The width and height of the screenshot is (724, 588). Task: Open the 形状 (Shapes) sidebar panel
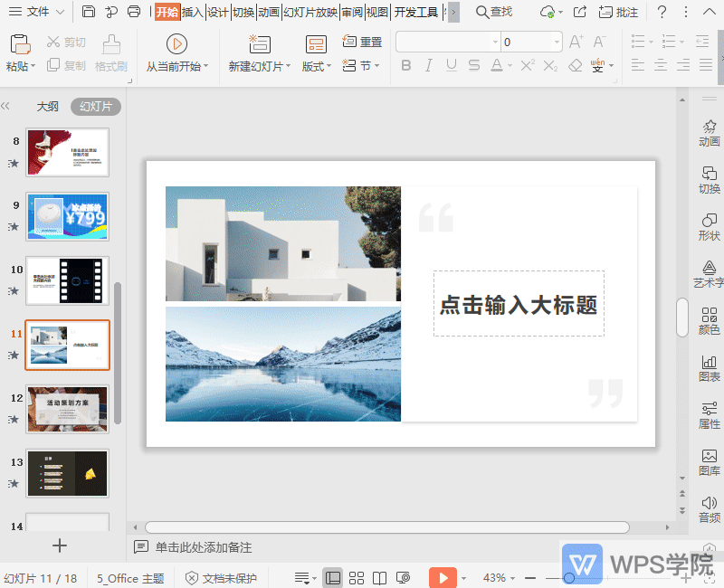(x=709, y=226)
